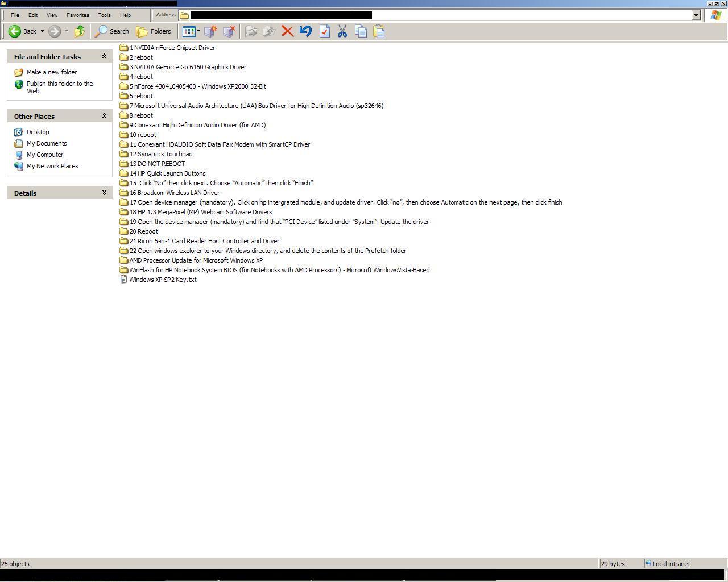Open the View menu
The width and height of the screenshot is (728, 582).
pos(52,15)
